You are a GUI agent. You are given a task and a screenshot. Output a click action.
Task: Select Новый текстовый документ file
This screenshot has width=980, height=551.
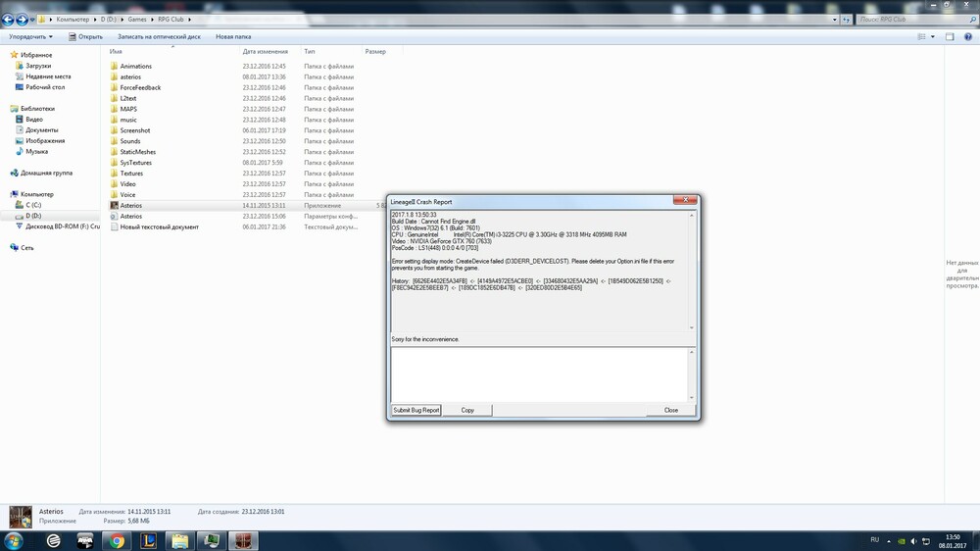click(x=159, y=227)
